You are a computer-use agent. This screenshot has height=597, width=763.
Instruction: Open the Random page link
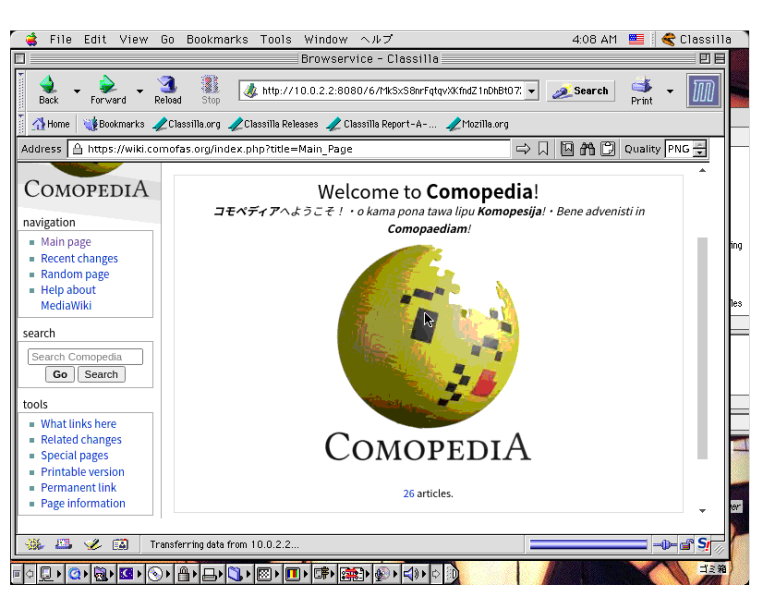[x=75, y=274]
